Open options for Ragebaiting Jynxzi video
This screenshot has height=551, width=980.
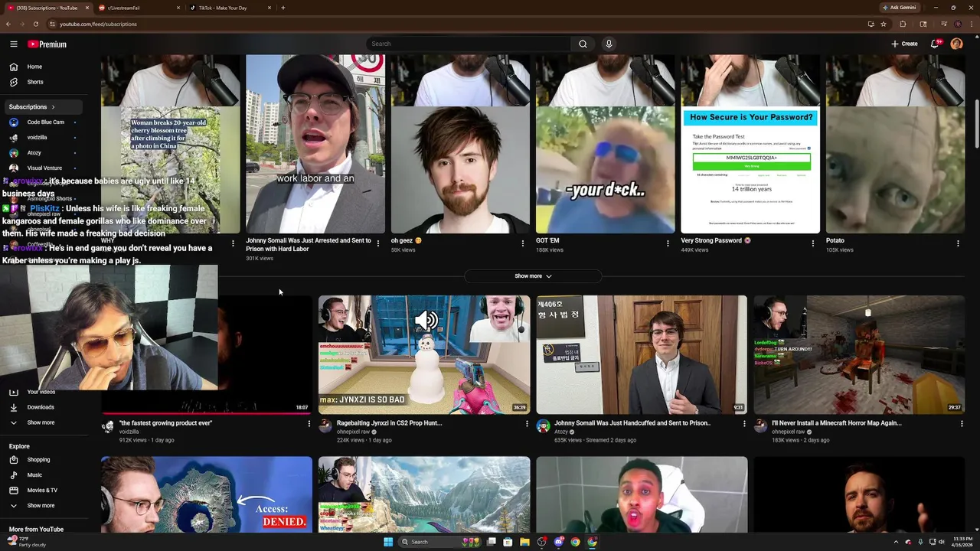tap(527, 423)
